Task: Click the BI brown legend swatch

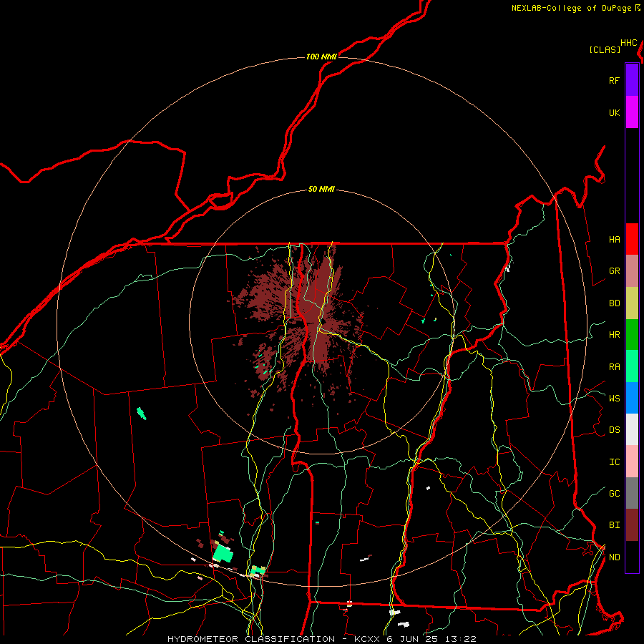Action: click(632, 525)
